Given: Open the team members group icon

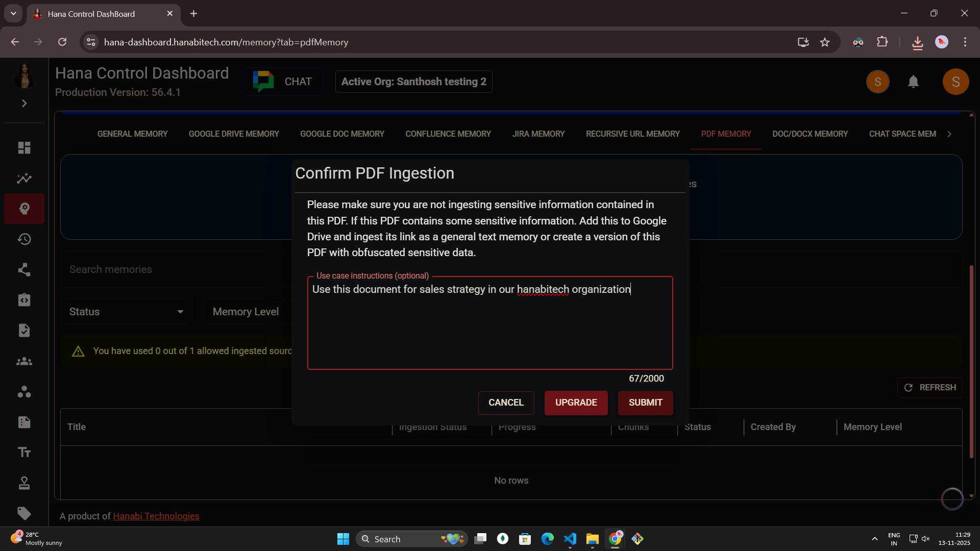Looking at the screenshot, I should tap(24, 361).
